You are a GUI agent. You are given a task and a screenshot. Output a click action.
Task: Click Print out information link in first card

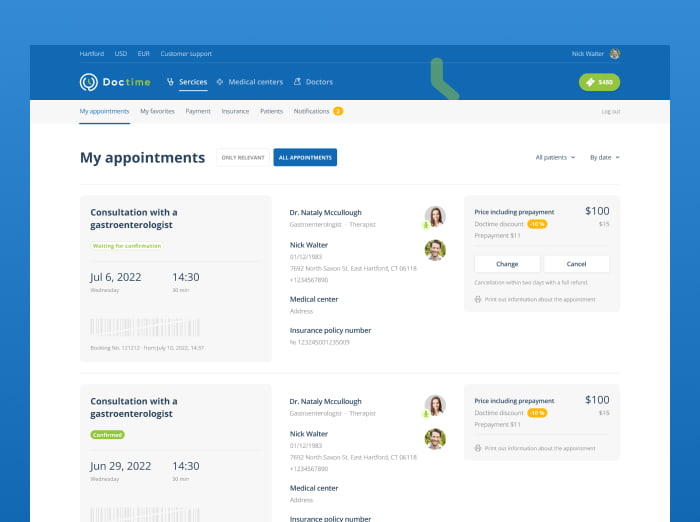540,299
